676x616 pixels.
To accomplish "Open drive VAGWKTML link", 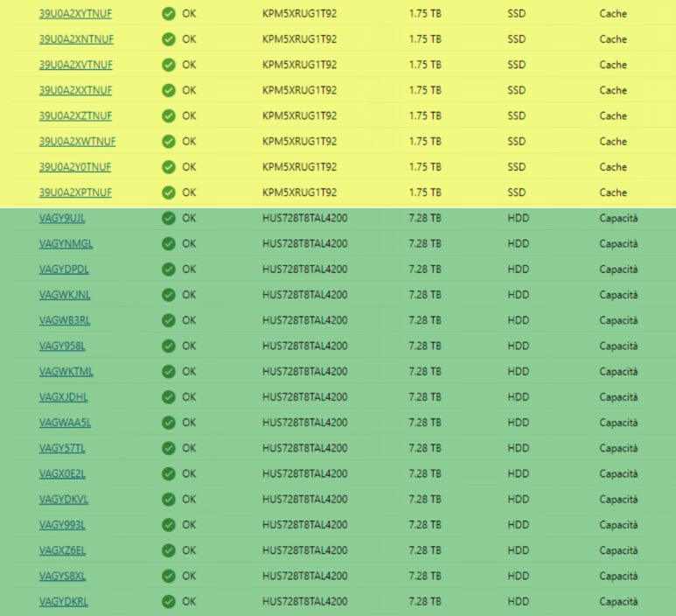I will pos(66,371).
